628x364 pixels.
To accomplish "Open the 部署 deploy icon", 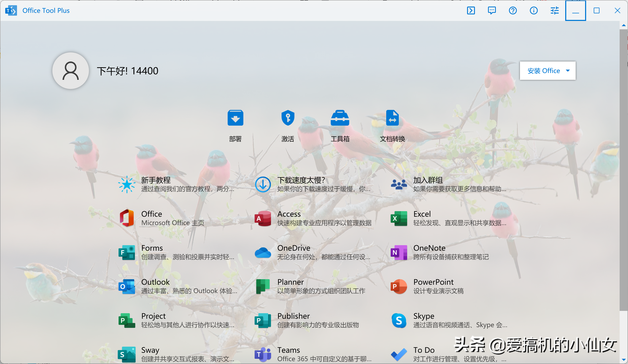I will 235,118.
